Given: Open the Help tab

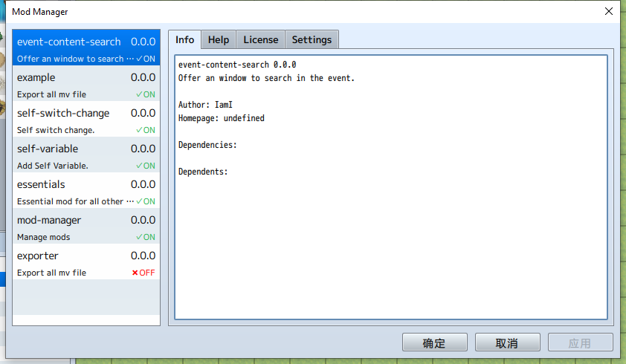Looking at the screenshot, I should (x=219, y=40).
